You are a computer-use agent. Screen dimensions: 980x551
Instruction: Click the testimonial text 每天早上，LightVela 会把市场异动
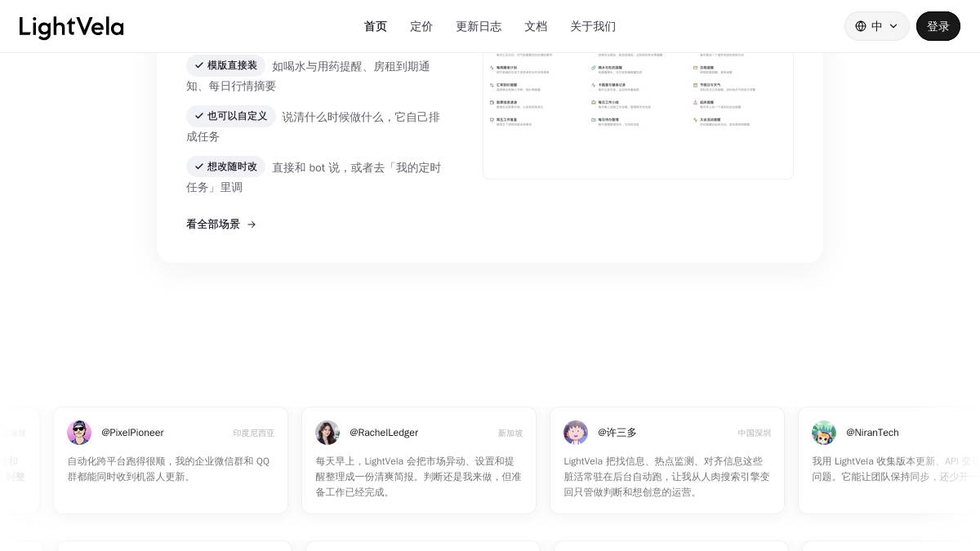387,461
